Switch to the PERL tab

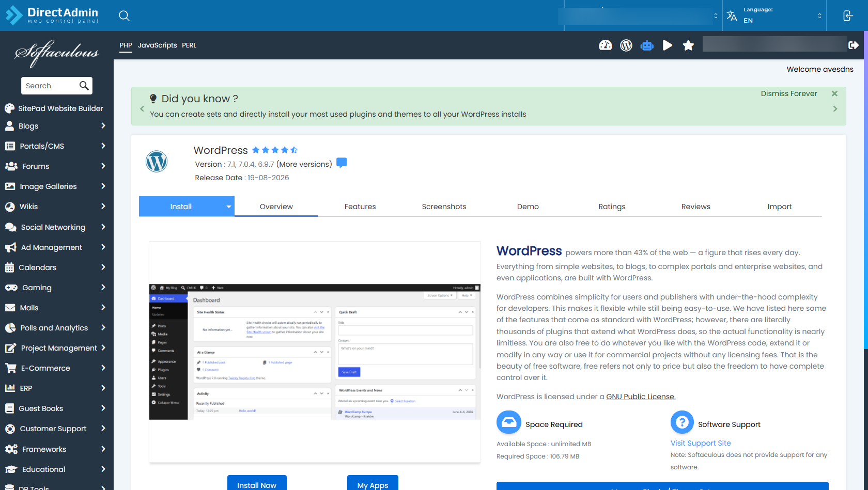click(x=189, y=45)
